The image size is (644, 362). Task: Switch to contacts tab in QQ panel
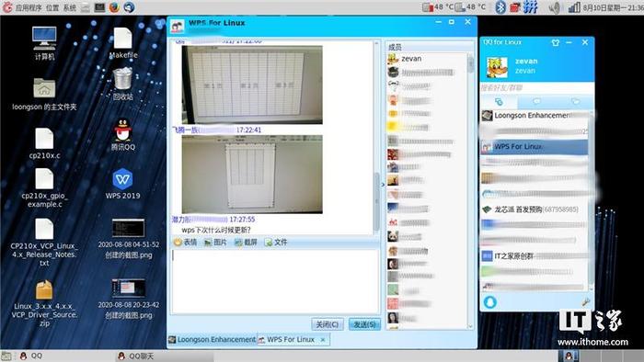pyautogui.click(x=499, y=102)
